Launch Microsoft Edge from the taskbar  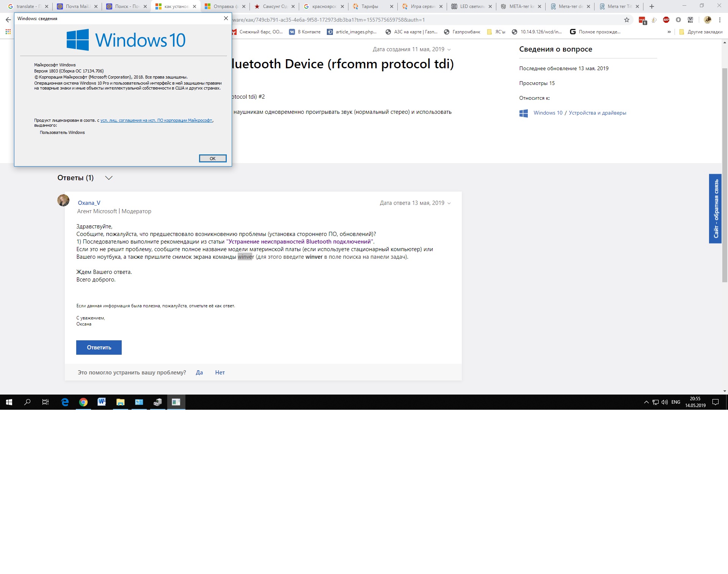pyautogui.click(x=65, y=402)
